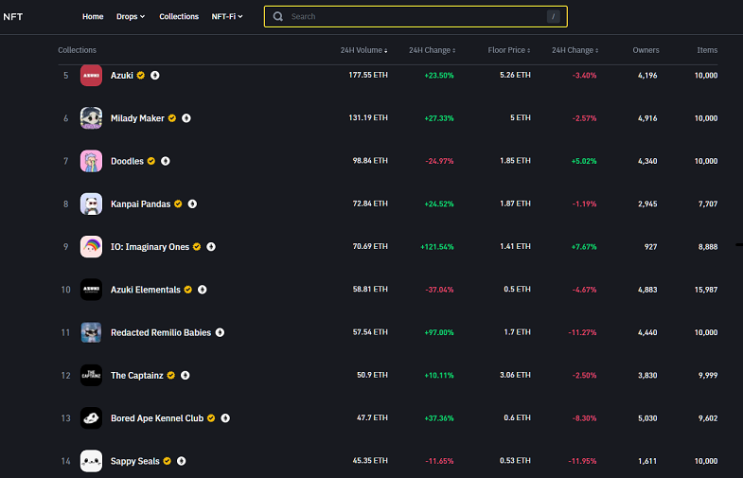Image resolution: width=743 pixels, height=478 pixels.
Task: Click the verified badge beside Doodles
Action: click(x=151, y=161)
